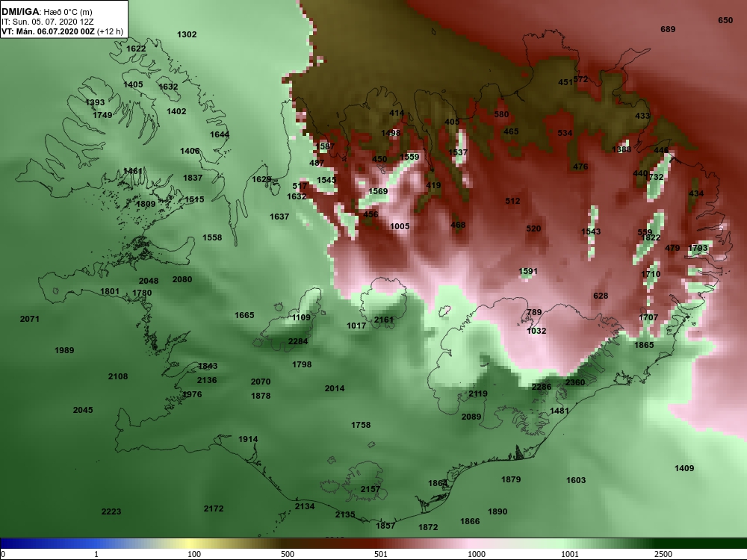Screen dimensions: 747x560
Task: Click the 2108 height value
Action: [118, 376]
